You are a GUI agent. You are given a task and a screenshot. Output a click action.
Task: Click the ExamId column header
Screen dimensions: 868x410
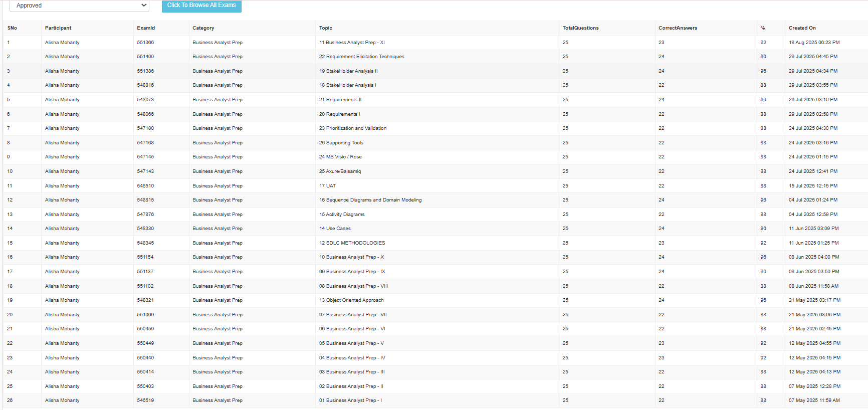[146, 28]
